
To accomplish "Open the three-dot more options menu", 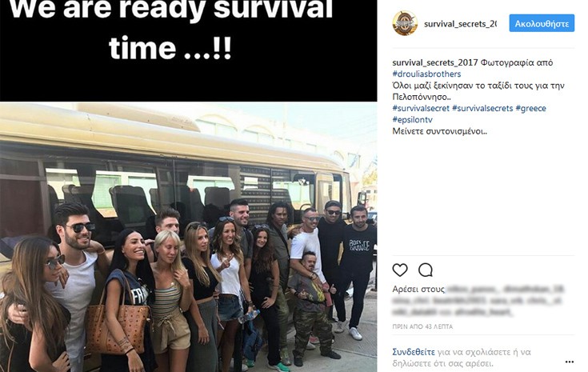I will [570, 362].
